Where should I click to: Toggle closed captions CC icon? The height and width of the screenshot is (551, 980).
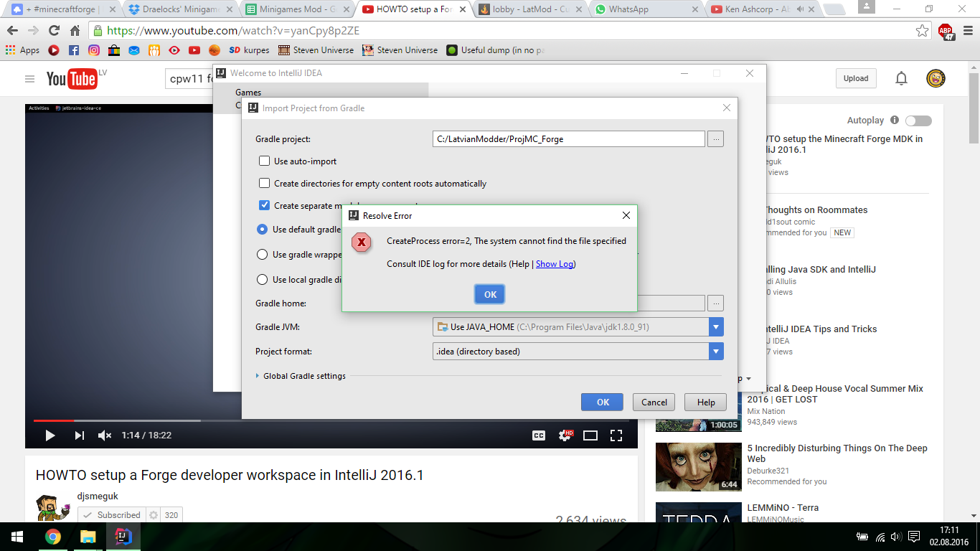click(x=539, y=435)
